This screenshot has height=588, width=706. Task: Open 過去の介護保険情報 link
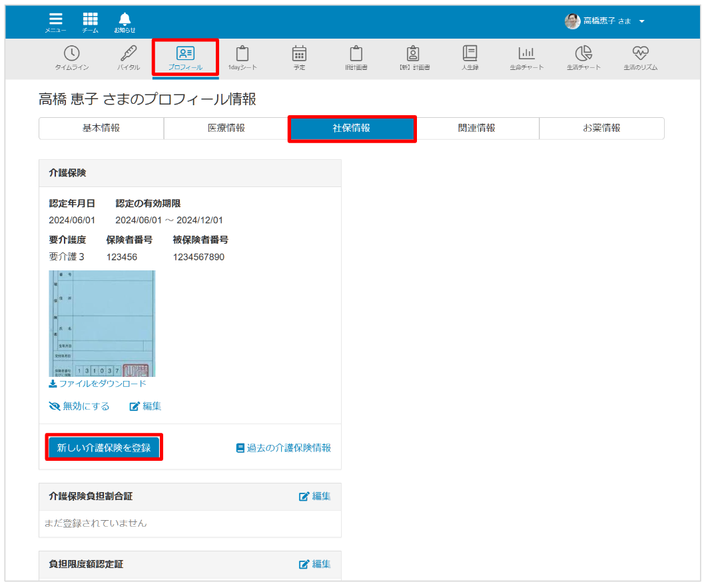pyautogui.click(x=284, y=448)
